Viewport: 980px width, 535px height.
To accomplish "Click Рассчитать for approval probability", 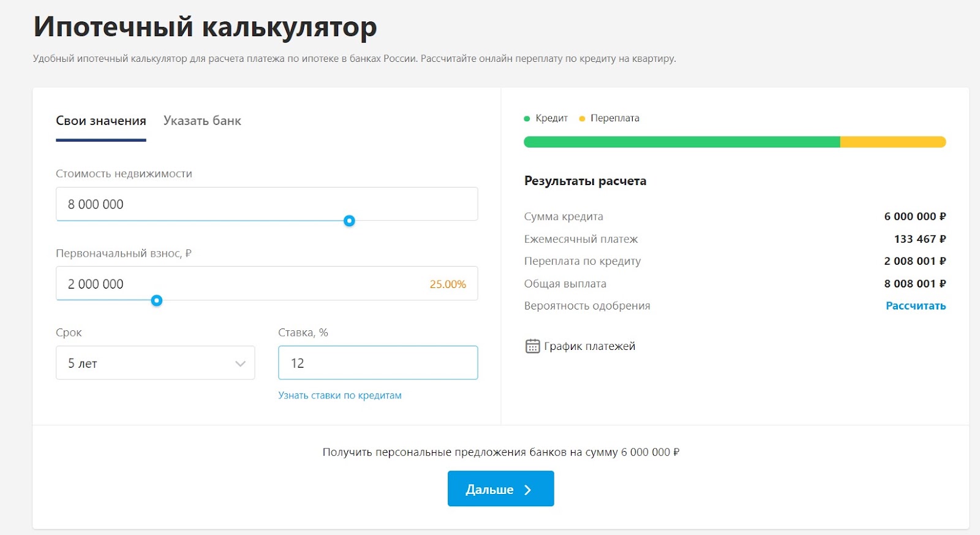I will (x=916, y=306).
